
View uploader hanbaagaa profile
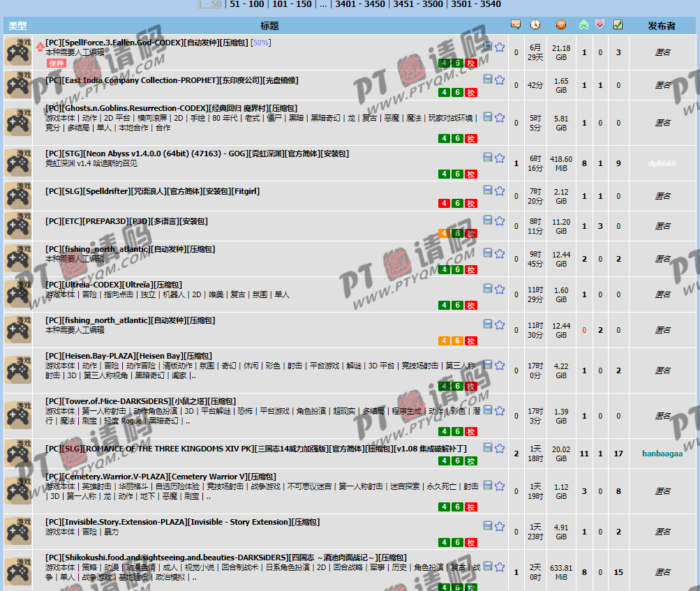click(x=662, y=454)
